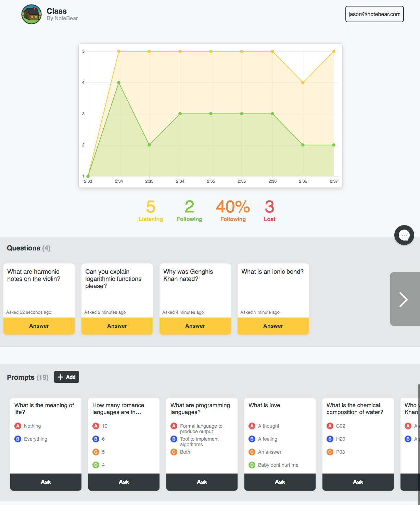Screen dimensions: 420x505
Task: Click the green 2 Following statistic
Action: (x=189, y=211)
